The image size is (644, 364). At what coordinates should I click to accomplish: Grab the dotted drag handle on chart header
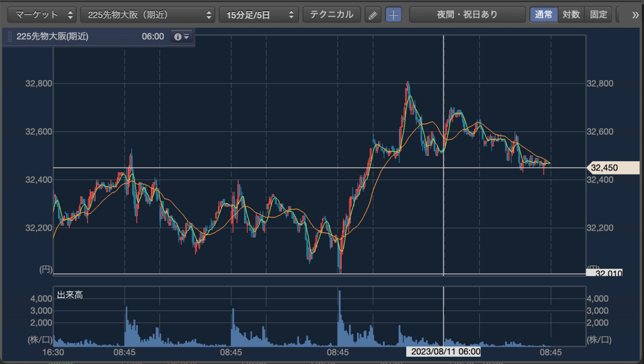point(9,37)
